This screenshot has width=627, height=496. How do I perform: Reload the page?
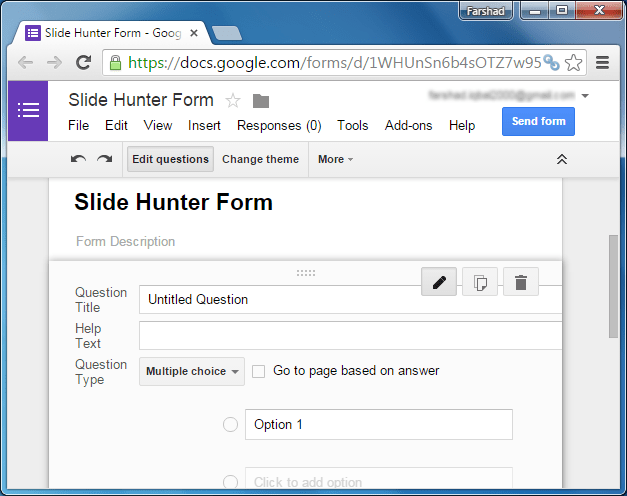pyautogui.click(x=84, y=62)
